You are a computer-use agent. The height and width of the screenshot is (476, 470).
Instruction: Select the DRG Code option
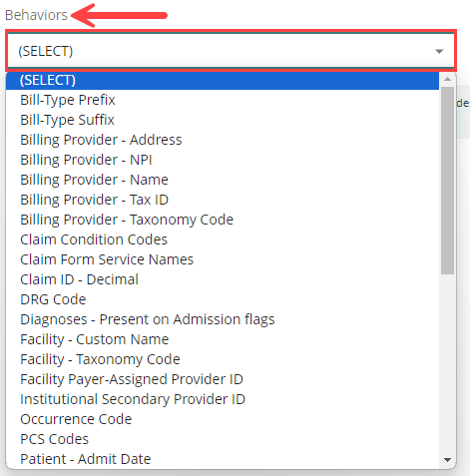coord(223,299)
